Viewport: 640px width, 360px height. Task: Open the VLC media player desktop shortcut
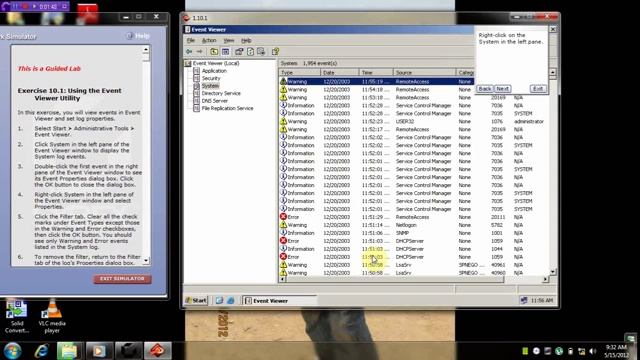click(52, 316)
